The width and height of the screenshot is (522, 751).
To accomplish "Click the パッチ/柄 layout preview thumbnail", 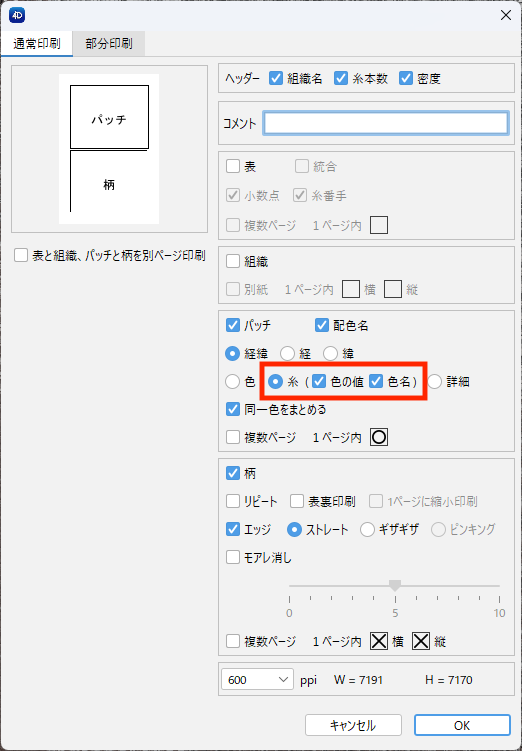I will click(x=109, y=148).
